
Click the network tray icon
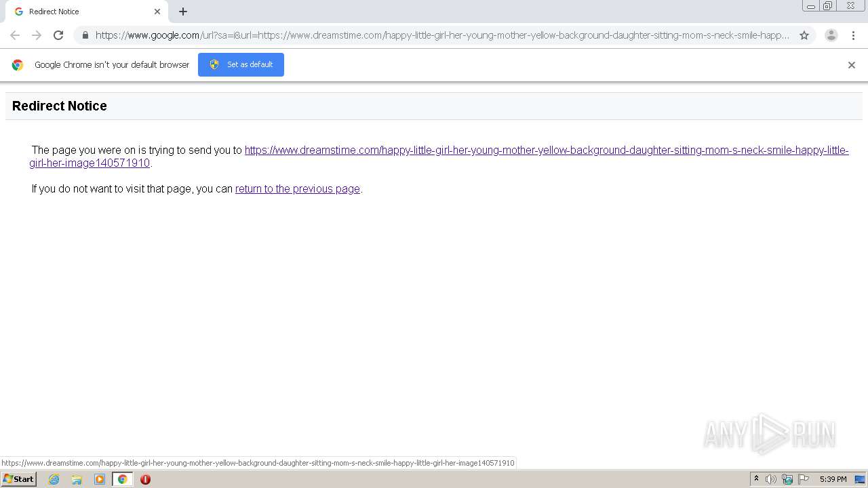(787, 479)
